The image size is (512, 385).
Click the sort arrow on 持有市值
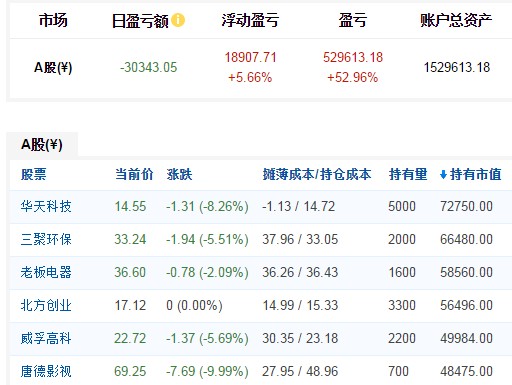pyautogui.click(x=443, y=174)
